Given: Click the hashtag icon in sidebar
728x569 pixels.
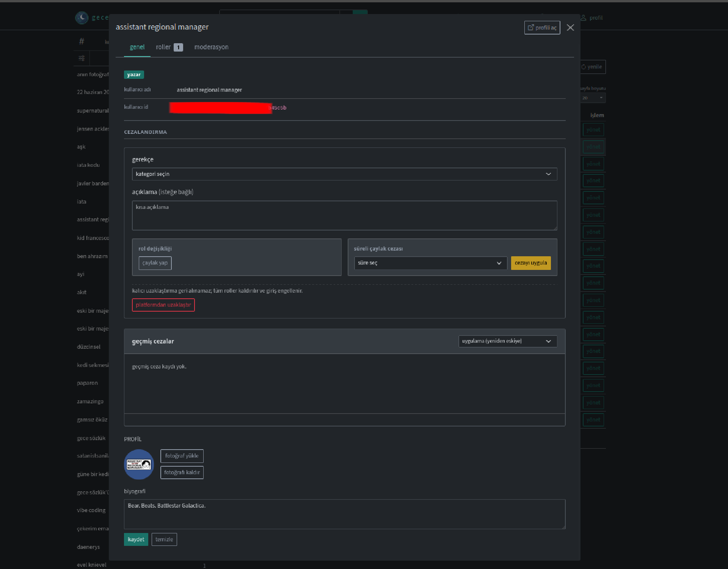Looking at the screenshot, I should [82, 41].
